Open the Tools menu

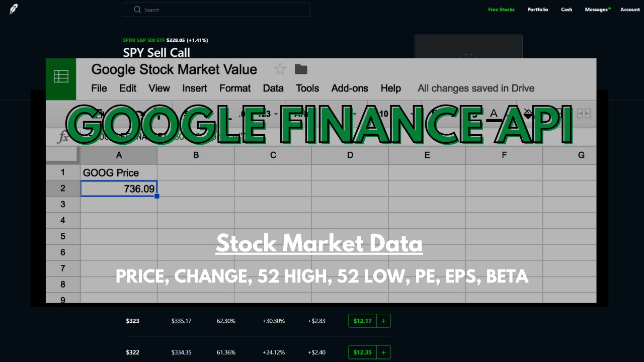[x=307, y=88]
